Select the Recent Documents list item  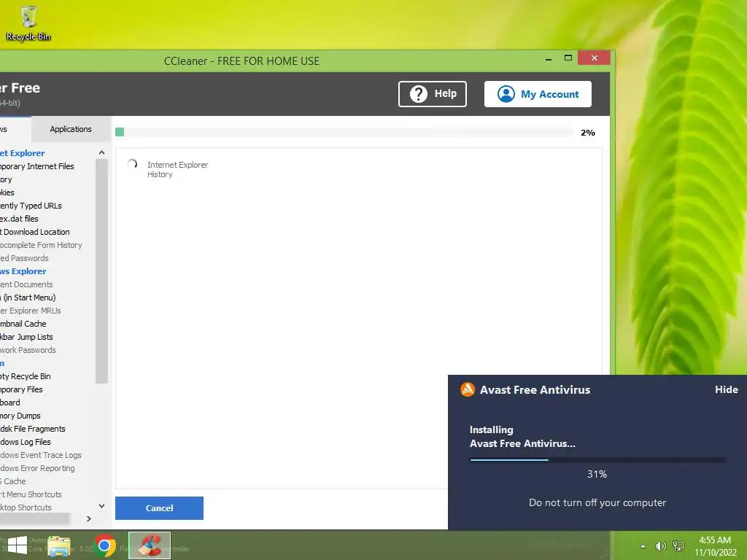26,284
